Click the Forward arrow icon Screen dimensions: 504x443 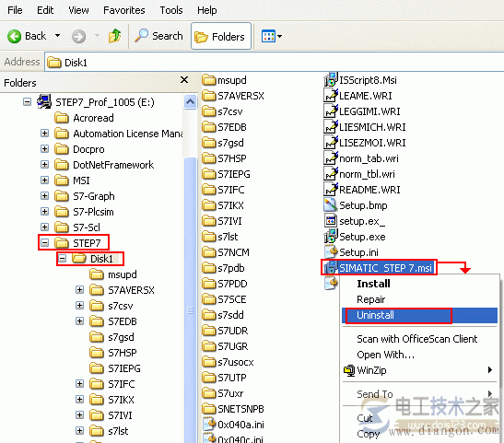point(78,36)
